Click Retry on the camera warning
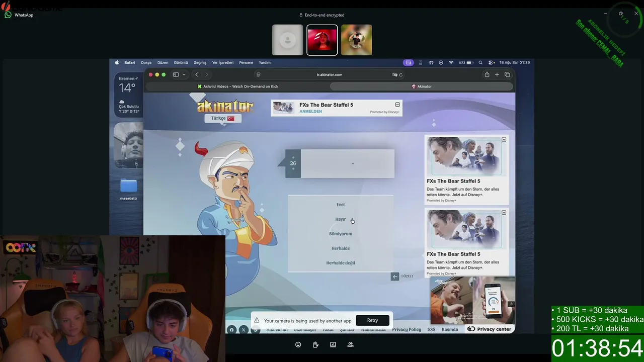Screen dimensions: 644x362 point(372,320)
